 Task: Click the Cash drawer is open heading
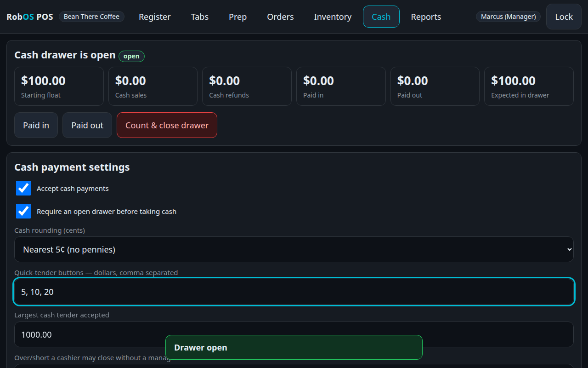click(x=65, y=55)
